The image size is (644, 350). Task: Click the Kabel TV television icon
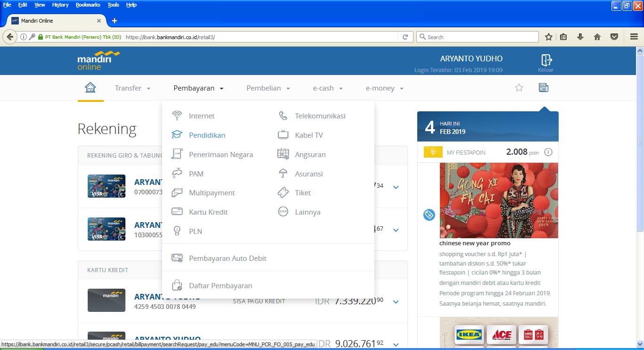tap(283, 135)
